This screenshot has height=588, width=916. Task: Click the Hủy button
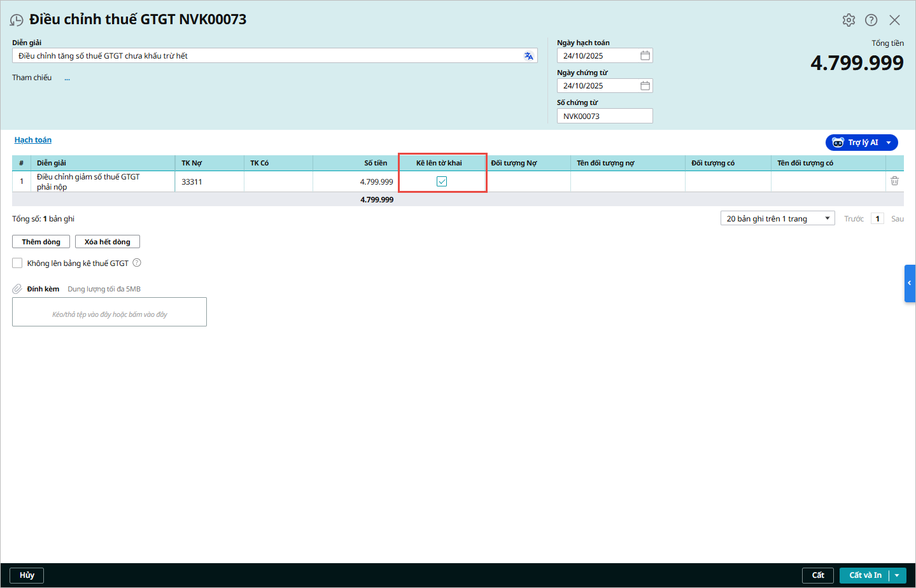tap(27, 575)
